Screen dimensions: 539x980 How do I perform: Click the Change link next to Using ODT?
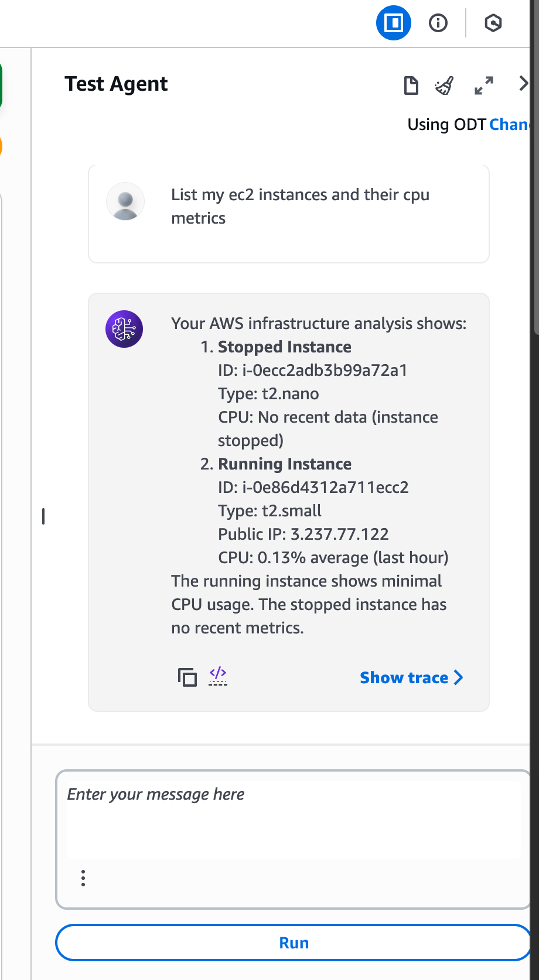point(509,124)
